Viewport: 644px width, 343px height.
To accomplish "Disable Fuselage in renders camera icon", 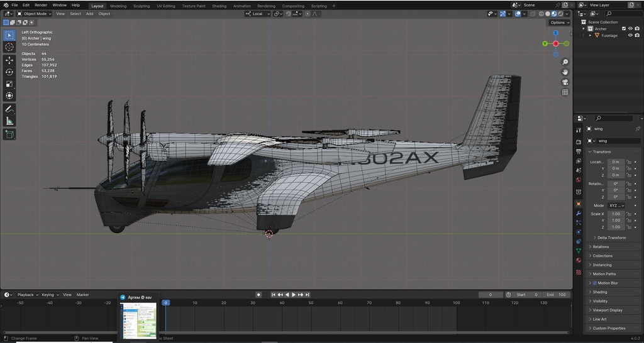I will click(x=637, y=35).
